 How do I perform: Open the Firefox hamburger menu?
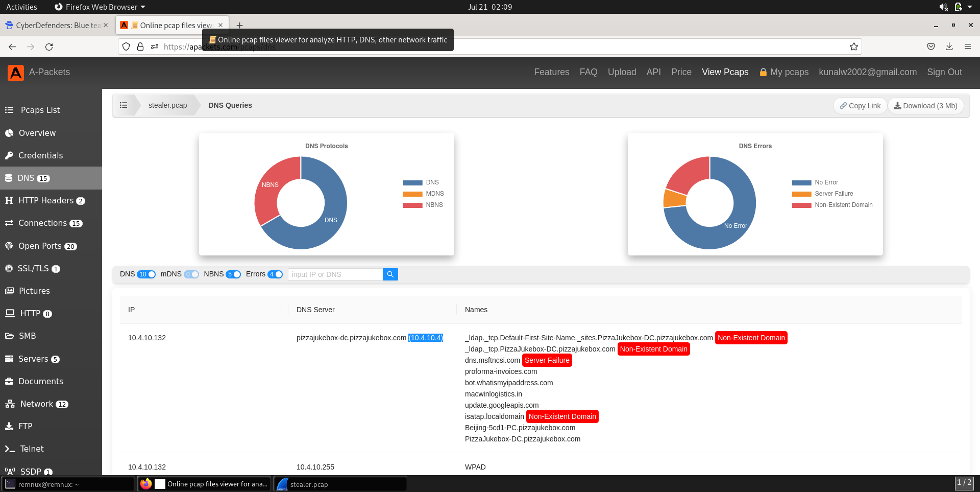[x=967, y=47]
